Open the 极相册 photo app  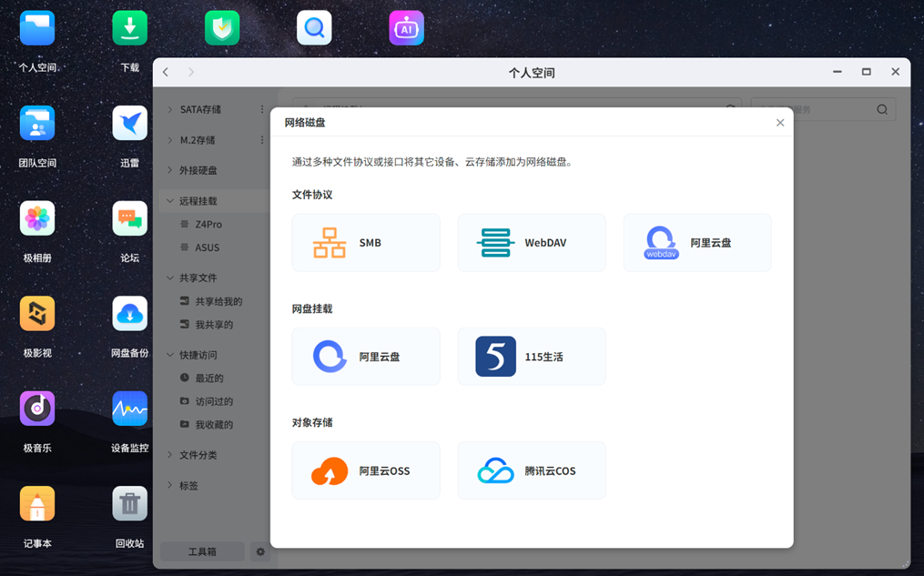[37, 218]
